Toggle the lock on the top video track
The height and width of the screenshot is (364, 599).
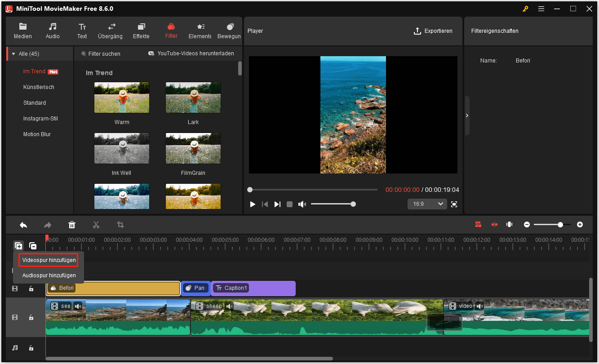pos(31,289)
